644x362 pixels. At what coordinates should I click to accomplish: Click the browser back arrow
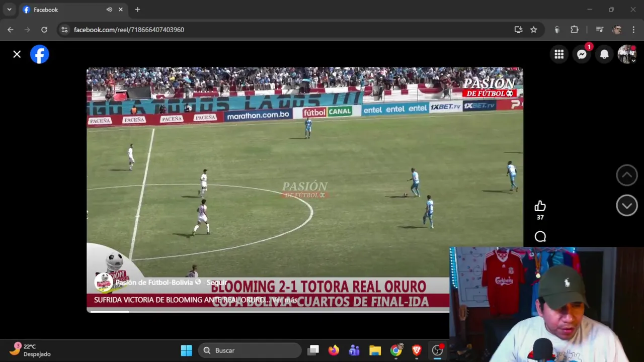(11, 30)
